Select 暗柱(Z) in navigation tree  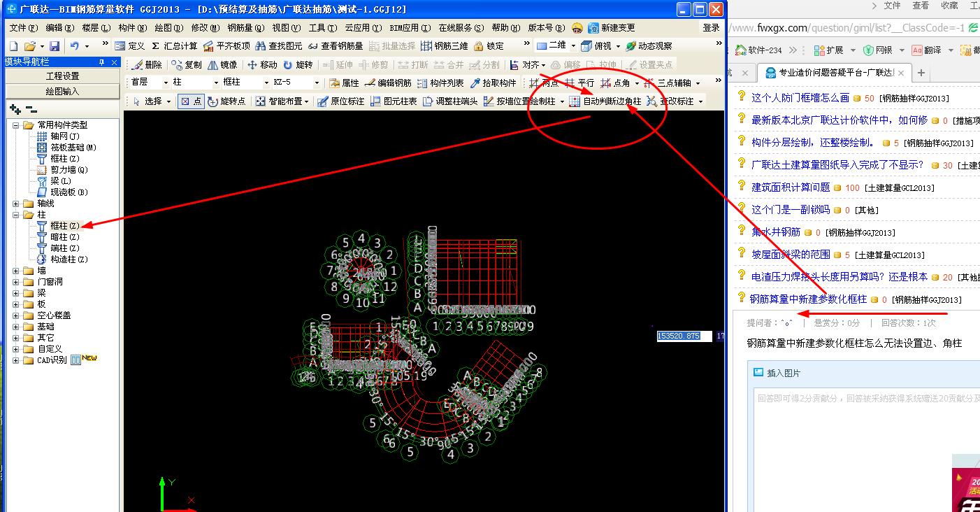(64, 237)
